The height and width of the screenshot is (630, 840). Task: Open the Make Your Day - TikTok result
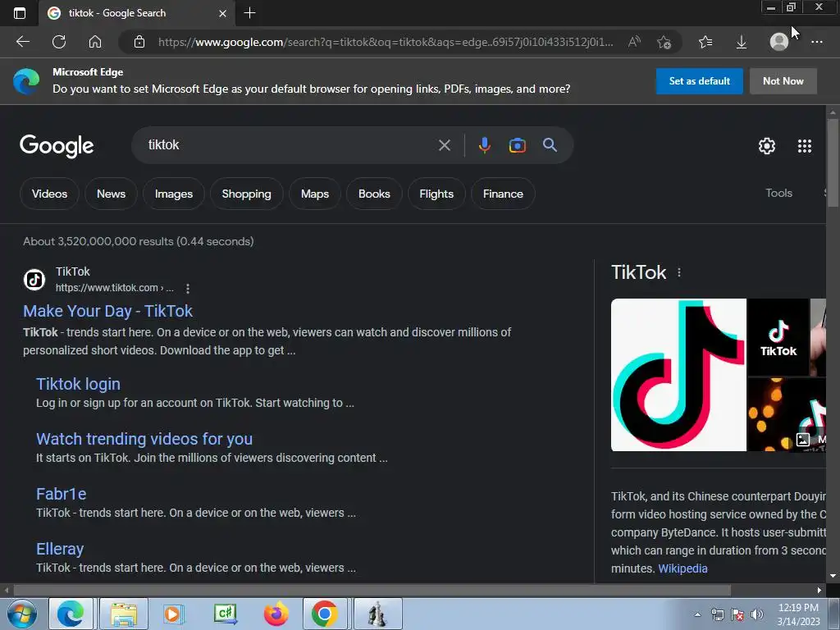click(x=107, y=311)
